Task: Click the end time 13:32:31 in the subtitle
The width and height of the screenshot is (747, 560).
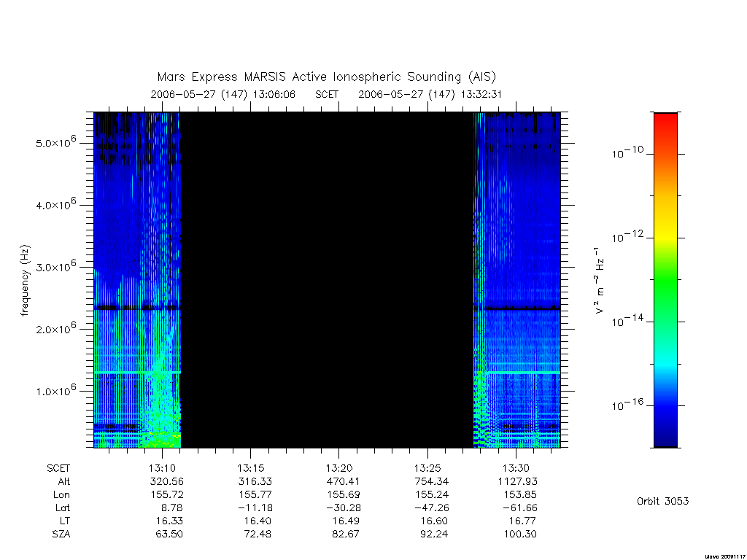Action: [x=481, y=94]
